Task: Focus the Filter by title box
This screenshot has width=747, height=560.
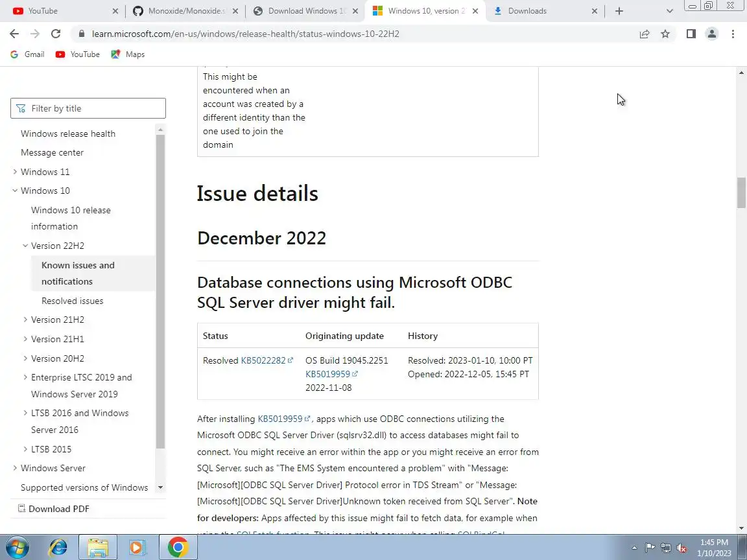Action: [88, 108]
